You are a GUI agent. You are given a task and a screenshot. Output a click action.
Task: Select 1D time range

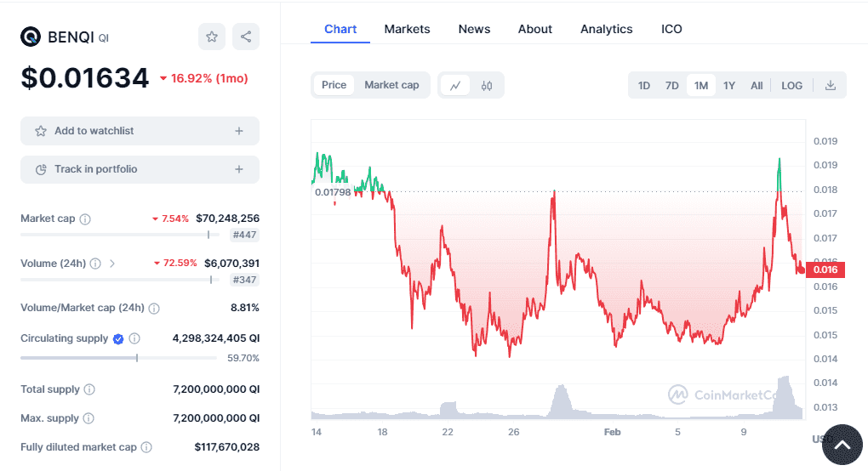point(644,86)
